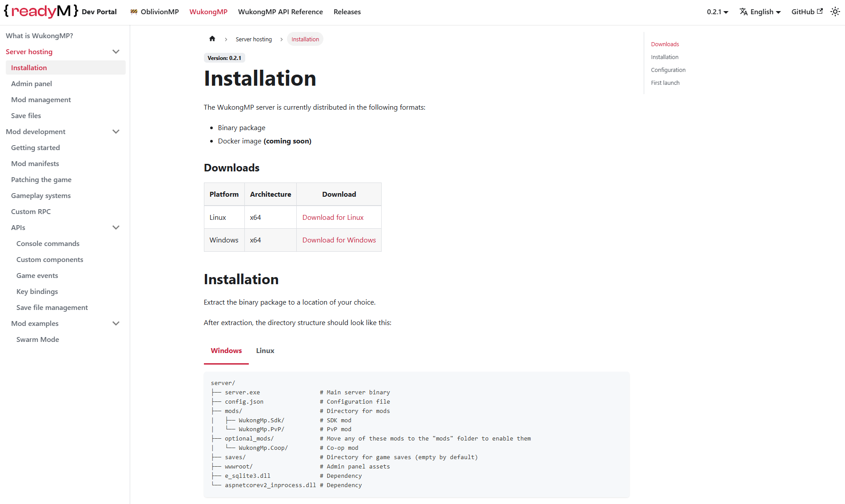Collapse the APIs sidebar section
Image resolution: width=845 pixels, height=504 pixels.
(x=116, y=227)
